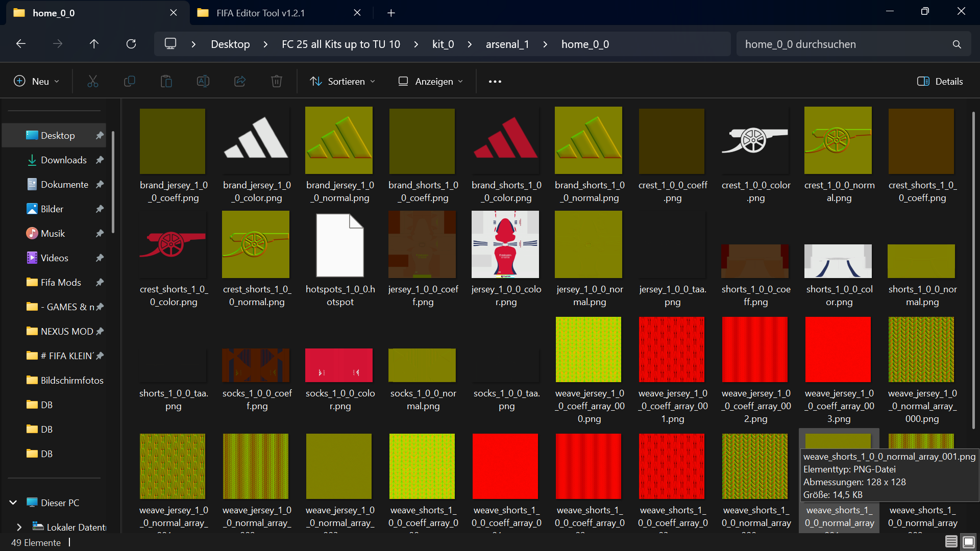
Task: Switch to large thumbnails view icon
Action: [969, 542]
